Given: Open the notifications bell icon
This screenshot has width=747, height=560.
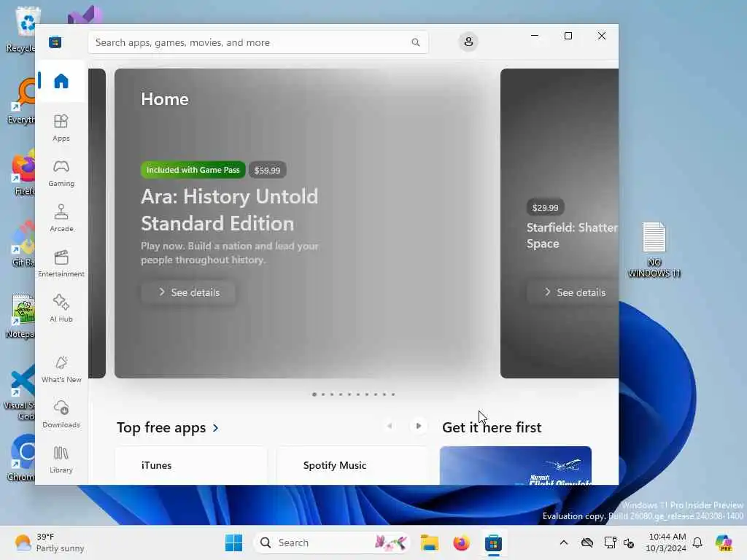Looking at the screenshot, I should tap(697, 542).
